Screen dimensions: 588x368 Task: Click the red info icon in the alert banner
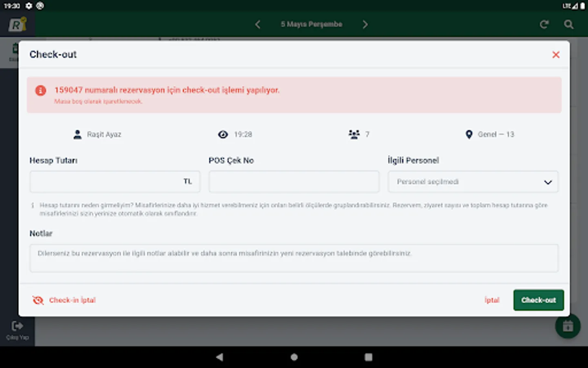click(40, 90)
